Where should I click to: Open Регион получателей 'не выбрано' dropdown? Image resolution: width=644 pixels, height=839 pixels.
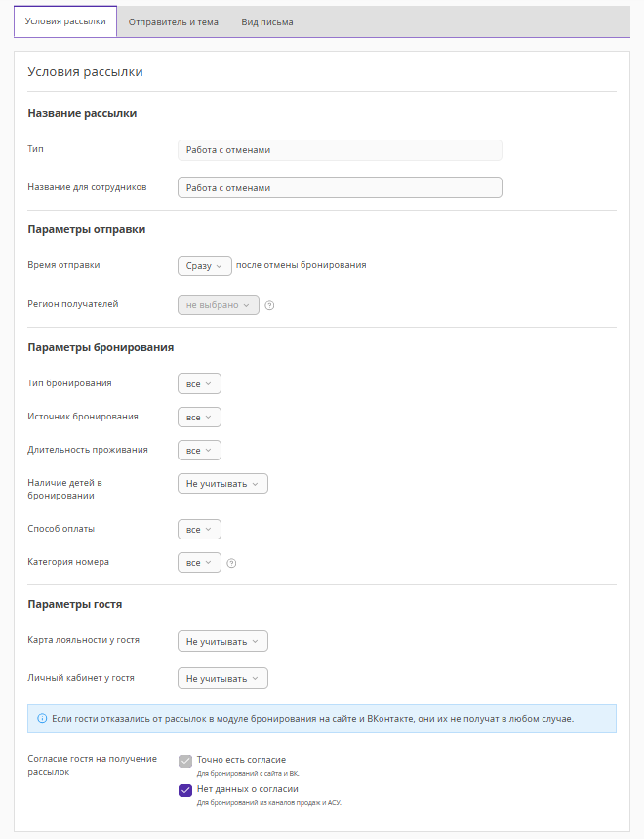pos(219,305)
